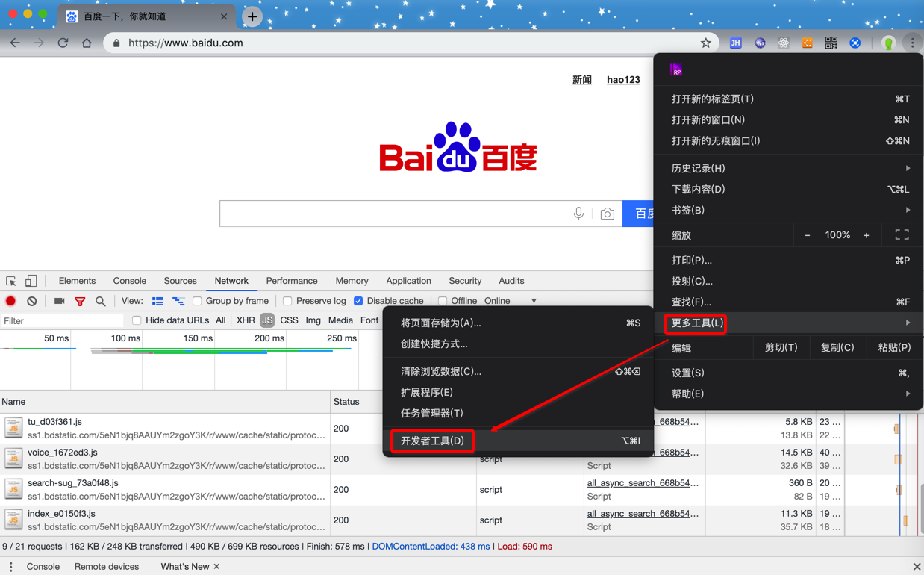Click 复制(C) in the edit row
Screen dimensions: 924x575
pyautogui.click(x=837, y=347)
